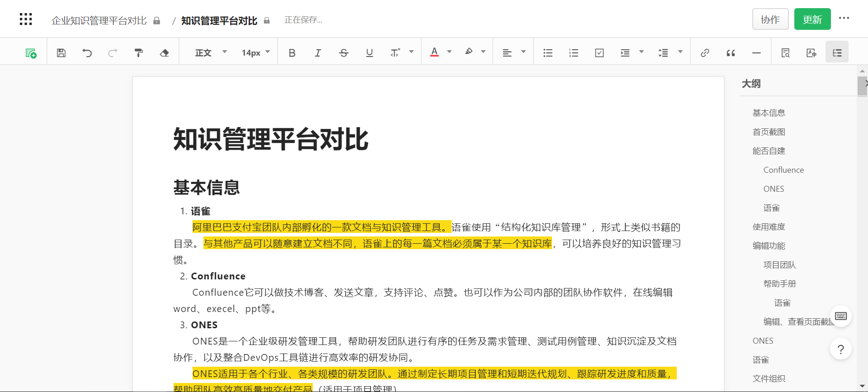Select the format painter tool
The width and height of the screenshot is (868, 392).
pyautogui.click(x=139, y=53)
